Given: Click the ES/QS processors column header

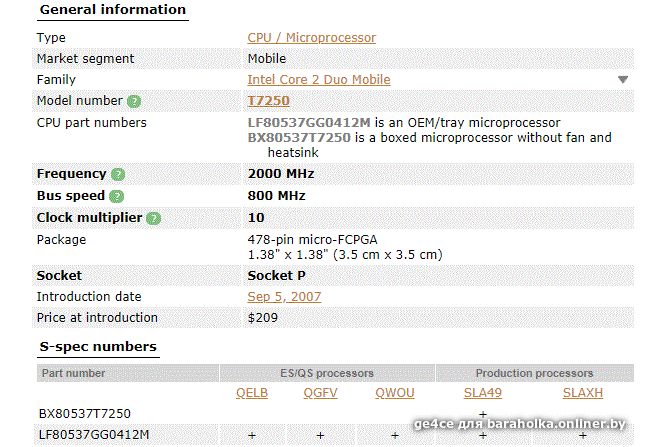Looking at the screenshot, I should 327,373.
